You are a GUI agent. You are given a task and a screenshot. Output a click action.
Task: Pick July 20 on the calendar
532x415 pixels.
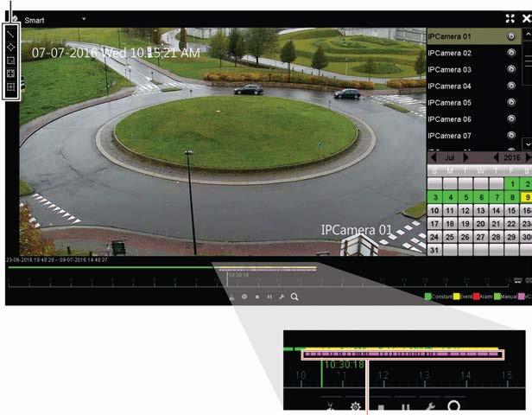click(481, 224)
